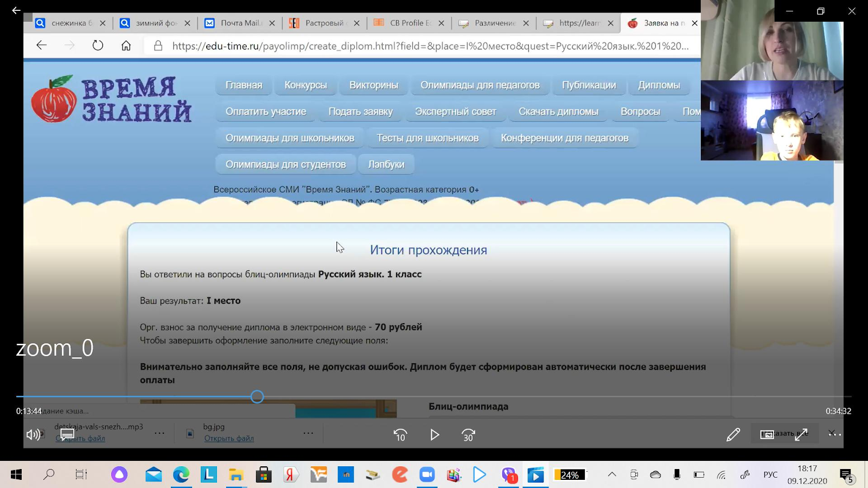Click the boy's webcam thumbnail
868x488 pixels.
point(772,120)
